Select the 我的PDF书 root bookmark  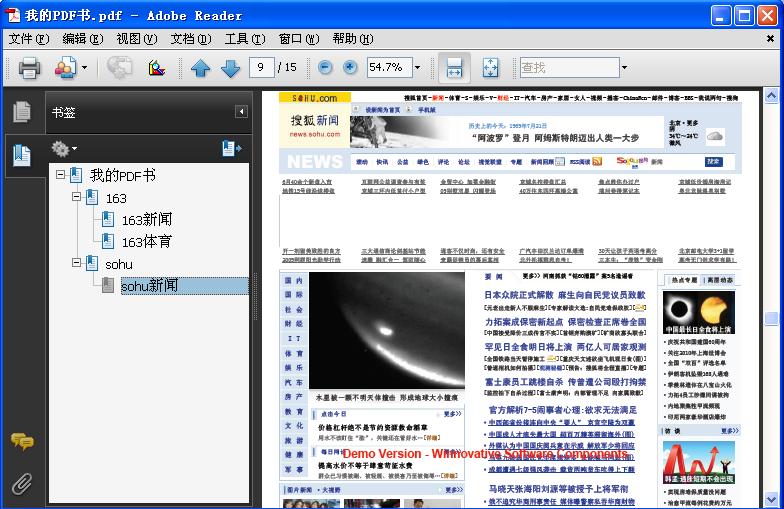click(x=122, y=175)
